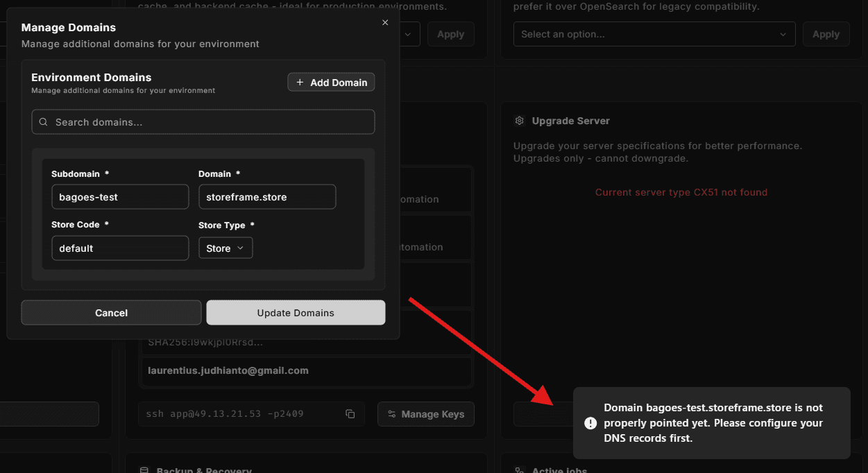Click the ssh app@49.13.21.53 command text
This screenshot has width=868, height=473.
(x=225, y=414)
